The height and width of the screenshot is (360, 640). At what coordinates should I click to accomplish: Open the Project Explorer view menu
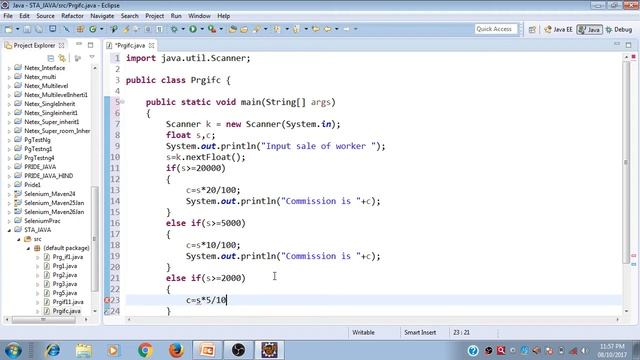(92, 58)
